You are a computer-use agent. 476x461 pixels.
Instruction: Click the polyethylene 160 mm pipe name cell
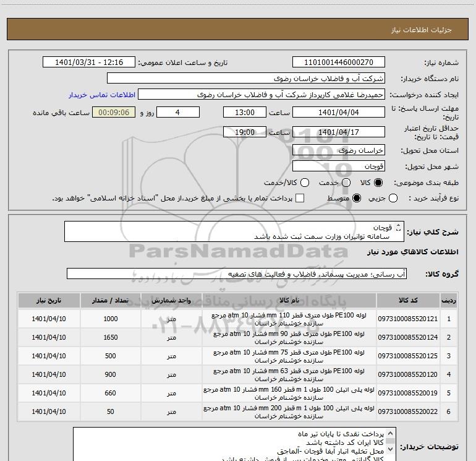tap(289, 393)
